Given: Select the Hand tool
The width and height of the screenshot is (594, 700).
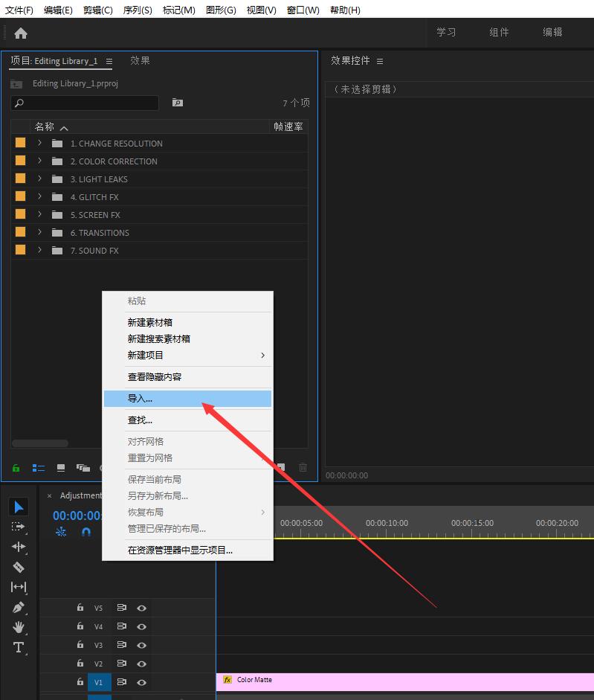Looking at the screenshot, I should (19, 627).
